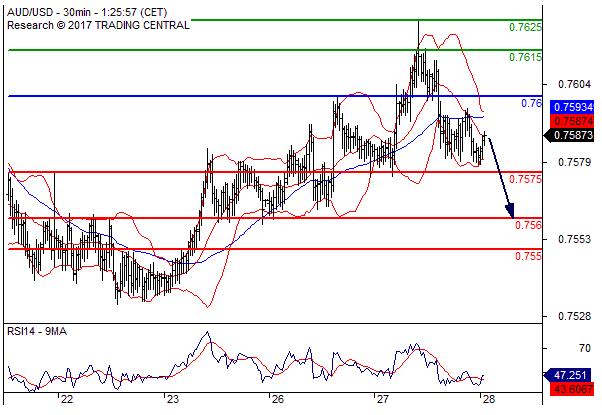The image size is (602, 415).
Task: Click the Research 2017 TRADING CENTRAL text
Action: [x=98, y=25]
